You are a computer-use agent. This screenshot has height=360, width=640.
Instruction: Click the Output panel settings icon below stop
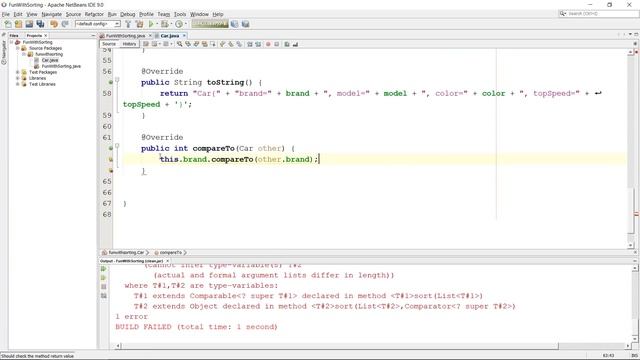[104, 296]
